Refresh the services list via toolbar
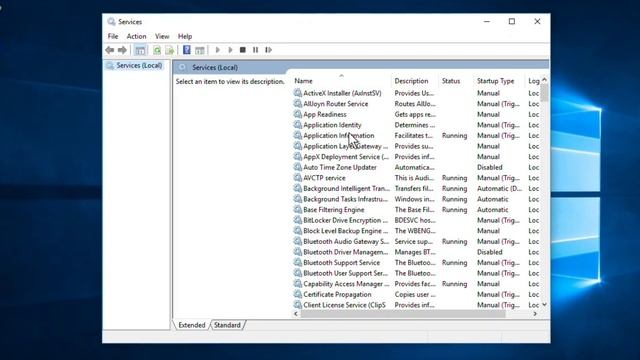Image resolution: width=640 pixels, height=360 pixels. [x=157, y=50]
